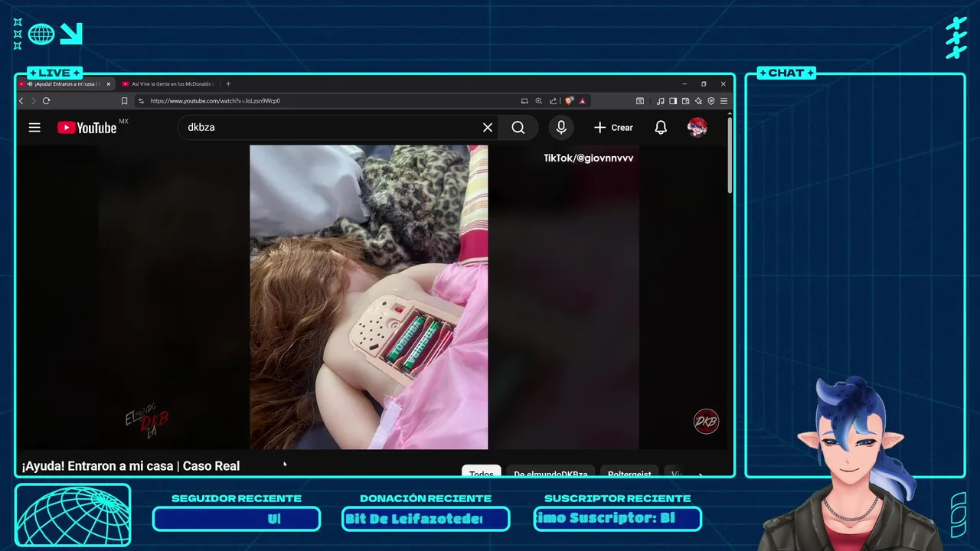Open the YouTube guide hamburger menu
The image size is (980, 551).
(34, 128)
